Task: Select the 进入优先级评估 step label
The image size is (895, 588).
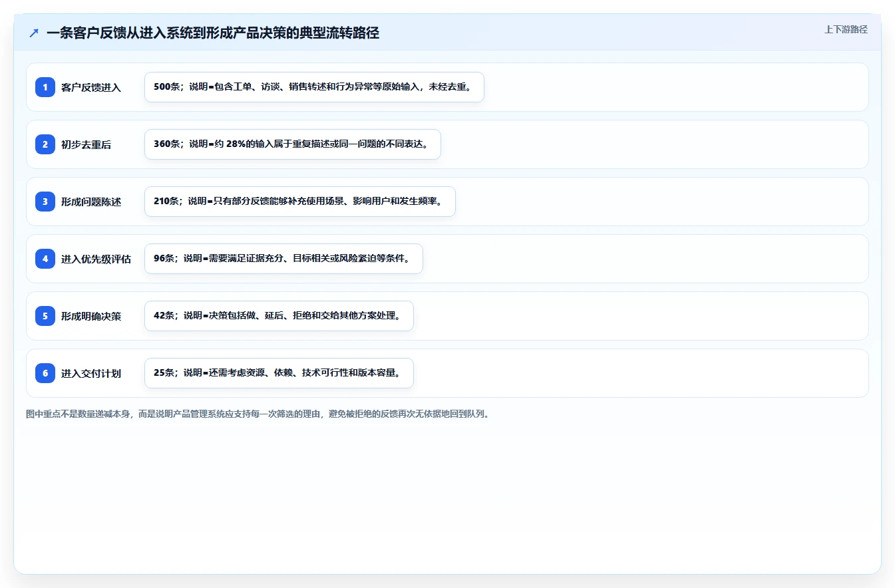Action: pyautogui.click(x=96, y=259)
